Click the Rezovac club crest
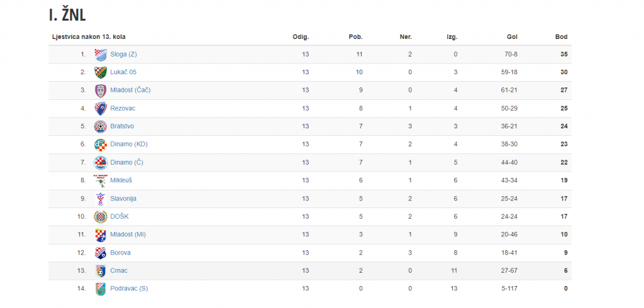Image resolution: width=644 pixels, height=308 pixels. (101, 108)
